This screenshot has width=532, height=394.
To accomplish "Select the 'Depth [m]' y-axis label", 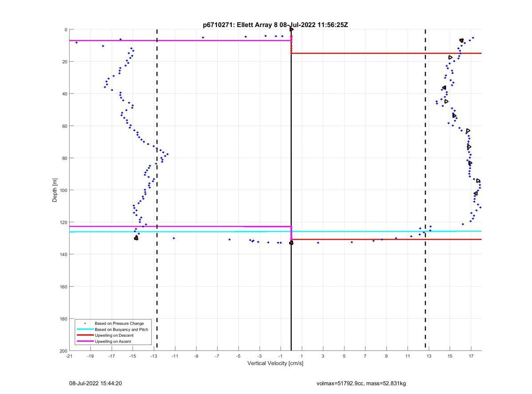I will (55, 190).
